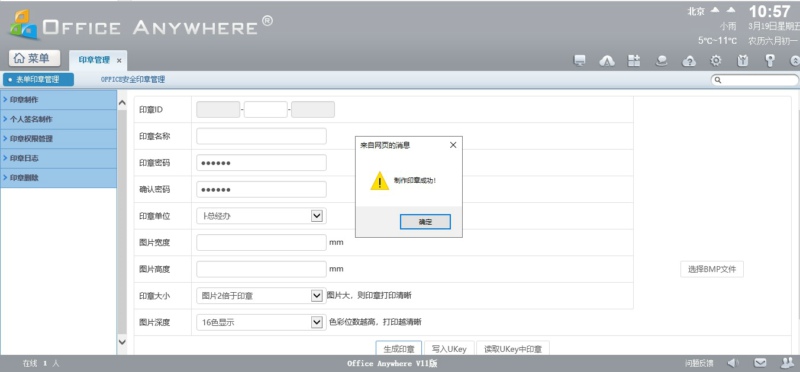Image resolution: width=800 pixels, height=372 pixels.
Task: Switch to OFFICE安全印章管理 tab
Action: click(x=133, y=80)
